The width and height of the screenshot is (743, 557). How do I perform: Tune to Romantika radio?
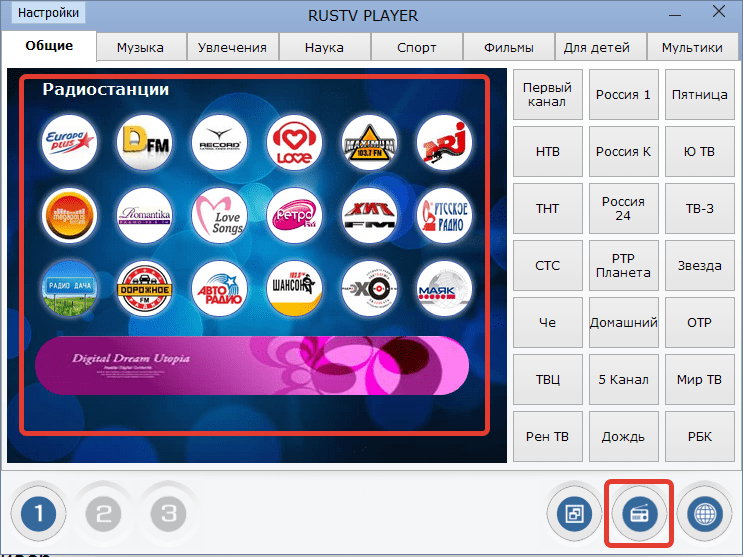coord(145,216)
